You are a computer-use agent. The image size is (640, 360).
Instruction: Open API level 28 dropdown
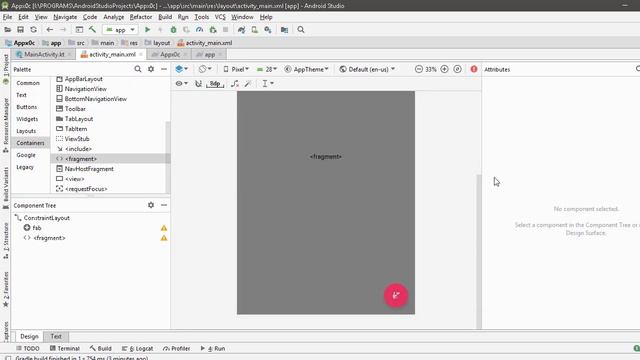click(x=267, y=69)
